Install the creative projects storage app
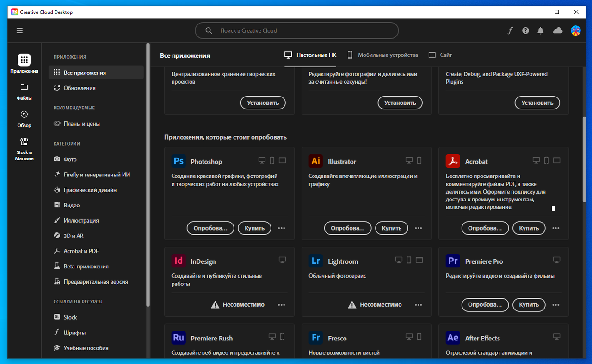 (263, 103)
